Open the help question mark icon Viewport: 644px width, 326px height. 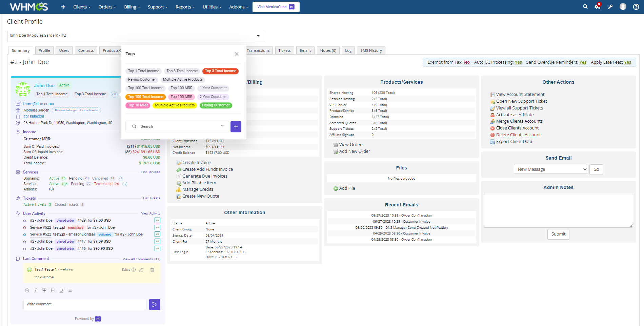(636, 7)
